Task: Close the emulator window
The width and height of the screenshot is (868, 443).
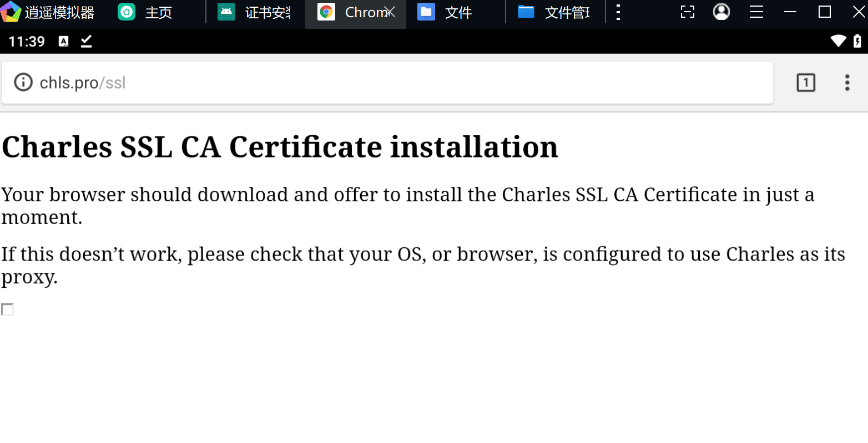Action: 859,12
